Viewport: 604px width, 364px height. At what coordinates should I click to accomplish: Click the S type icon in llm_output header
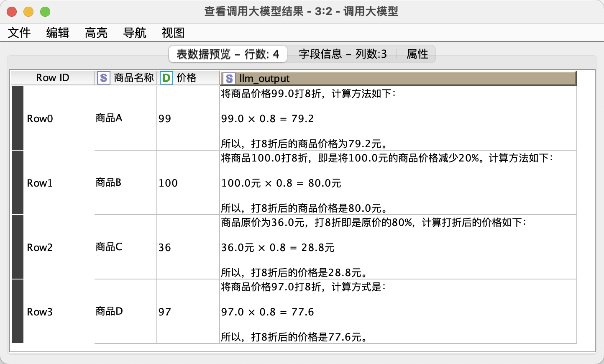click(x=229, y=78)
